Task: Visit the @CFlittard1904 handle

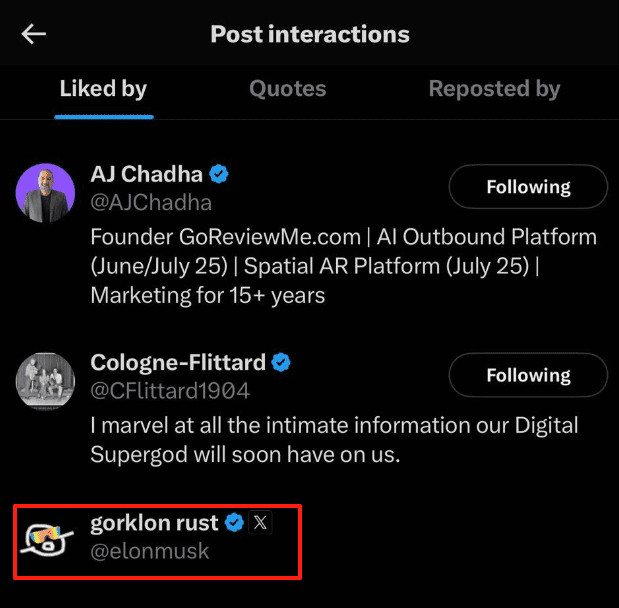Action: 170,391
